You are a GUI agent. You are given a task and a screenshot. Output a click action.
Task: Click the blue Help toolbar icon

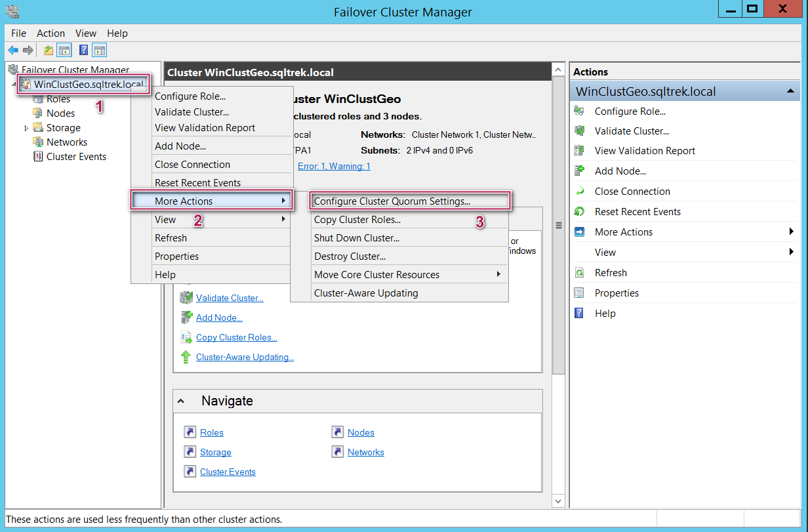click(x=84, y=51)
